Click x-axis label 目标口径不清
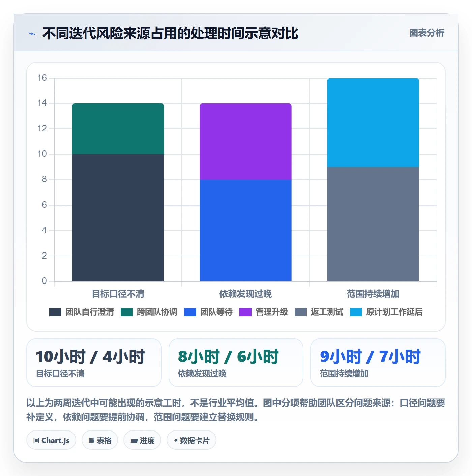 [x=118, y=294]
